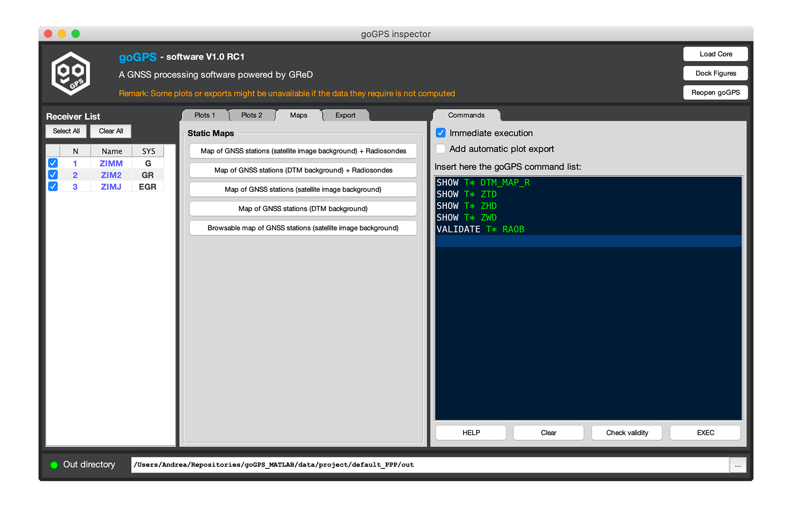This screenshot has height=532, width=792.
Task: Click the Dock Figures button
Action: point(716,73)
